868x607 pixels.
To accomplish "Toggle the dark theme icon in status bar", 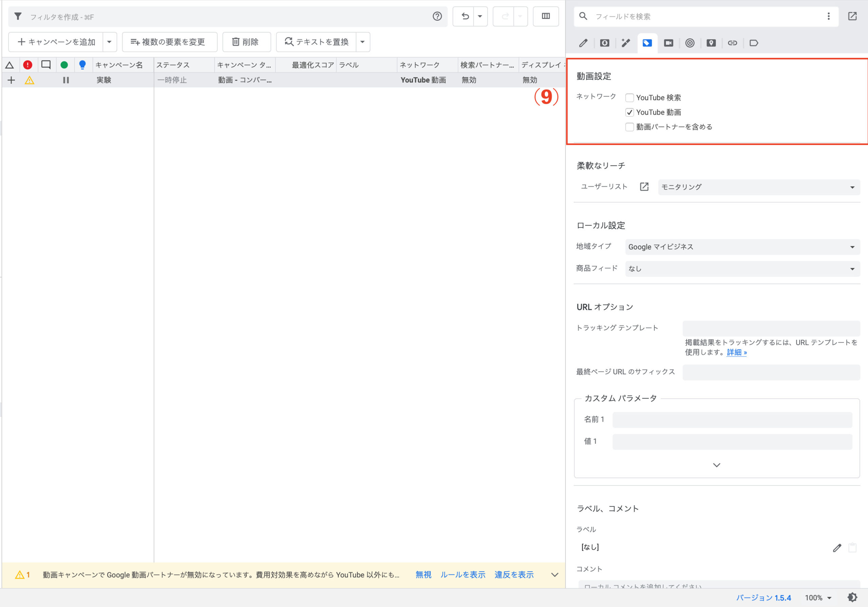I will 852,597.
